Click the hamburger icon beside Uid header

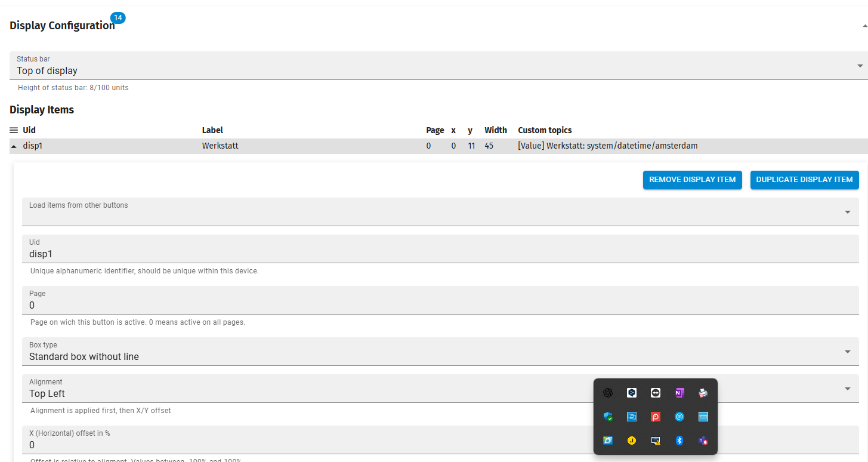tap(14, 130)
